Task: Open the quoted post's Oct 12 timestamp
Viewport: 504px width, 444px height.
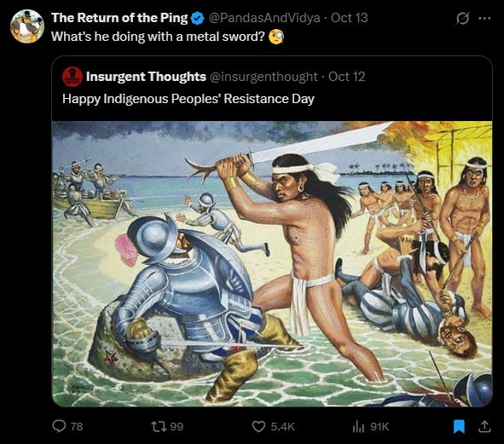Action: [x=346, y=77]
